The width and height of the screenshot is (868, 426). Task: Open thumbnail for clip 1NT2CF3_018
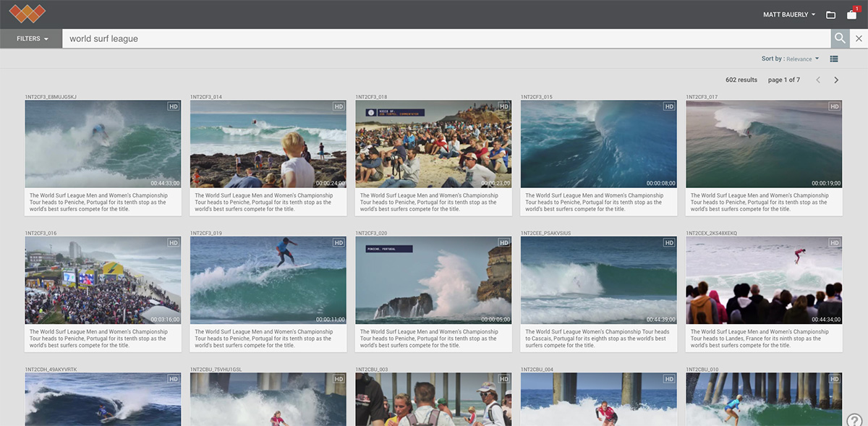(433, 144)
